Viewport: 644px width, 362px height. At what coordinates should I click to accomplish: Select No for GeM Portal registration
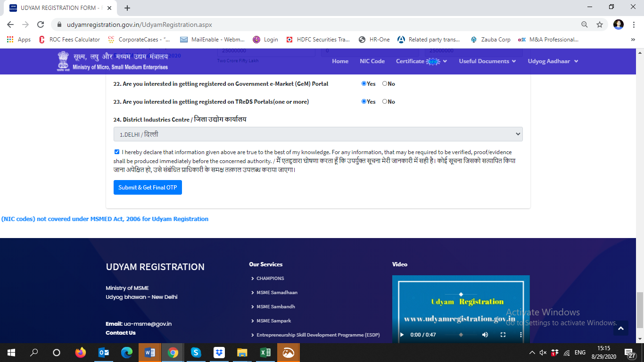(385, 83)
